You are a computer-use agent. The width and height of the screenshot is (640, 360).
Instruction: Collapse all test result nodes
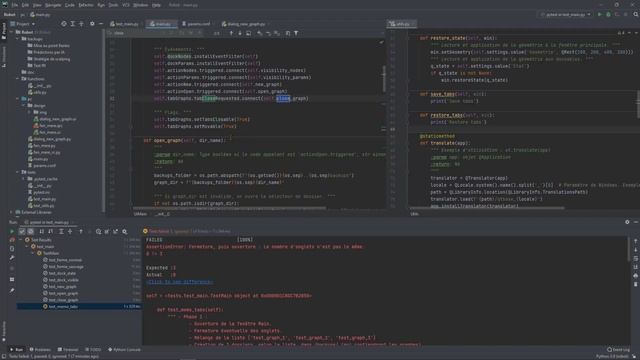(70, 231)
